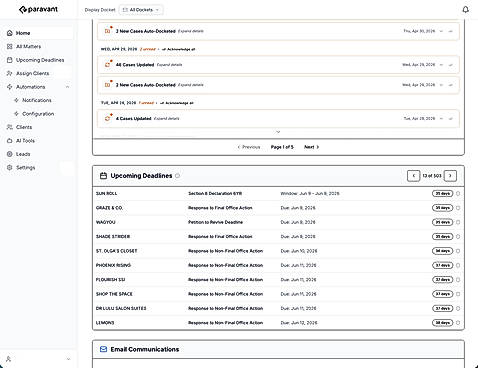Open the All Dockets dropdown
Screen dimensions: 478x368
[x=141, y=10]
